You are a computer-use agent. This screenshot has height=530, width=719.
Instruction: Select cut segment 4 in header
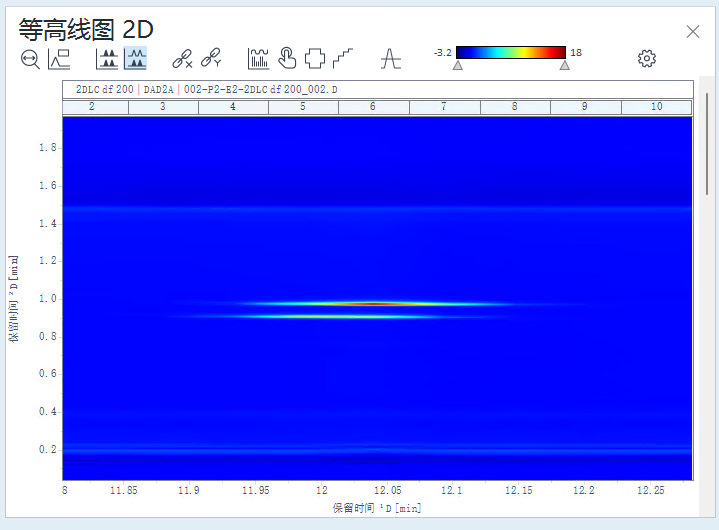233,107
